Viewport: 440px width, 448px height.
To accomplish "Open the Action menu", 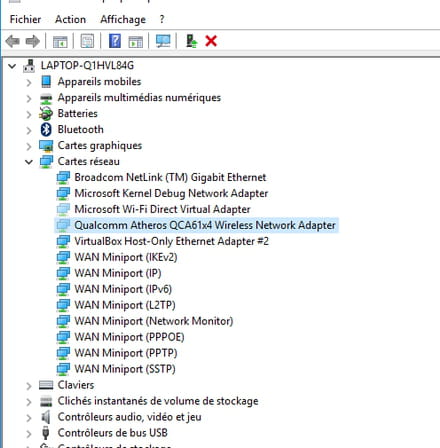I will click(x=70, y=19).
